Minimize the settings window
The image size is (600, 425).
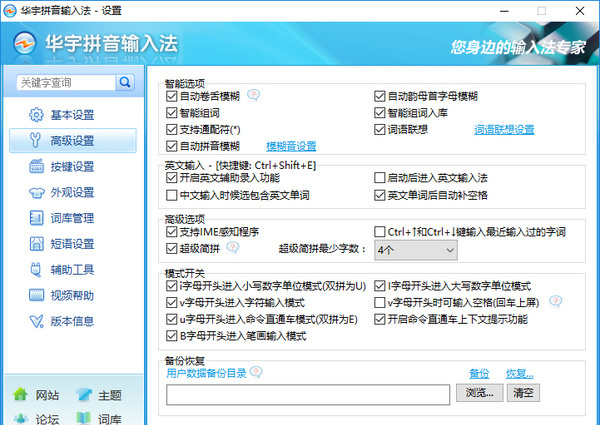[504, 11]
